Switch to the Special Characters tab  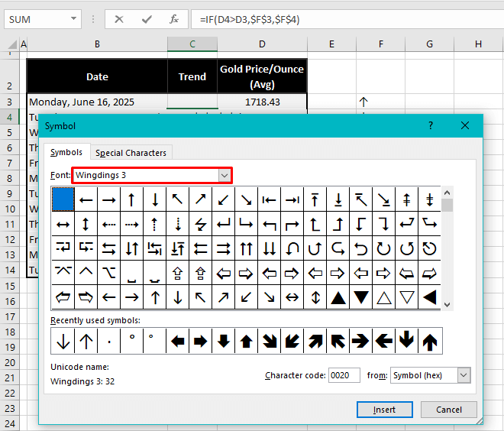pyautogui.click(x=131, y=153)
